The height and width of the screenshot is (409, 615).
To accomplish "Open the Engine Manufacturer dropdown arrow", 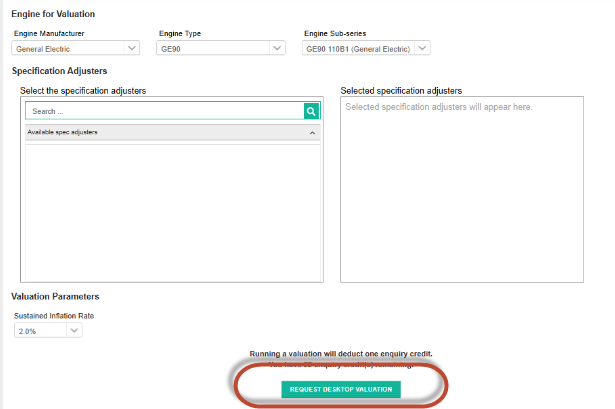I will pyautogui.click(x=132, y=47).
